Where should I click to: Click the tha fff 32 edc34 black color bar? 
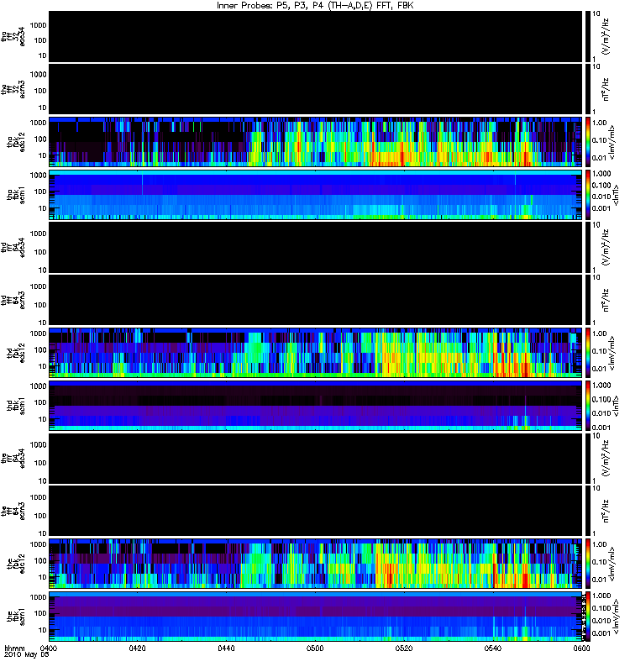[x=587, y=36]
